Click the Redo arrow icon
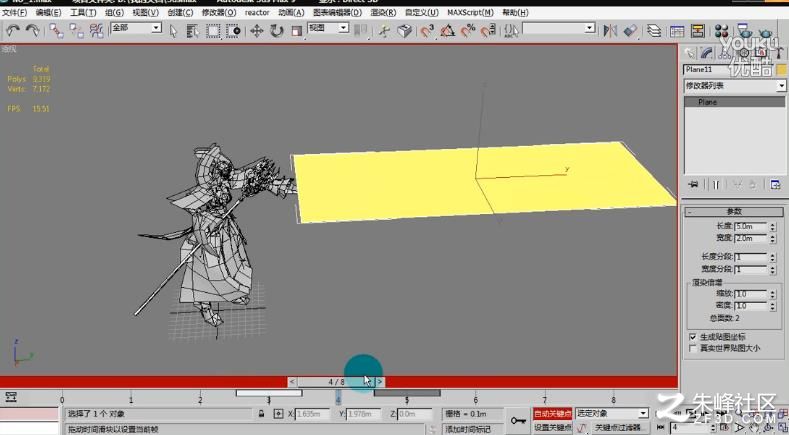The height and width of the screenshot is (435, 789). 32,31
